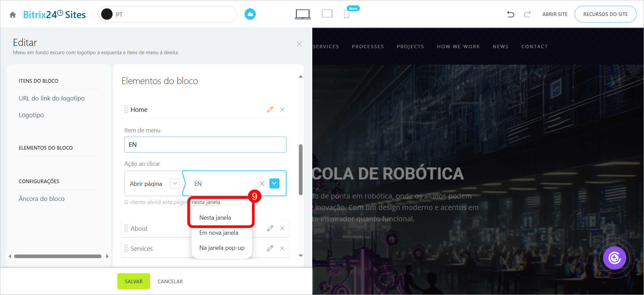Click left arrow of horizontal scrollbar
Screen dimensions: 644x295
pos(10,256)
